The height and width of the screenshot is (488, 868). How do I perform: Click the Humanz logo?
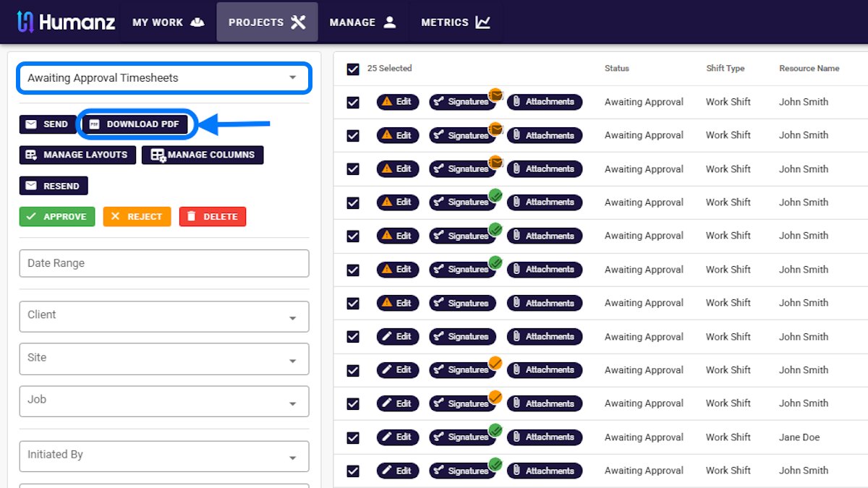[x=66, y=22]
